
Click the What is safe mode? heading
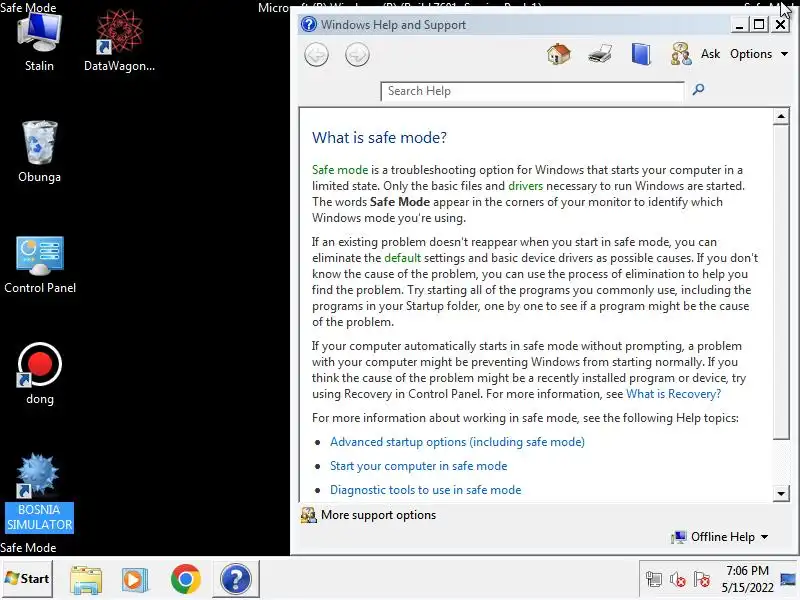point(379,138)
